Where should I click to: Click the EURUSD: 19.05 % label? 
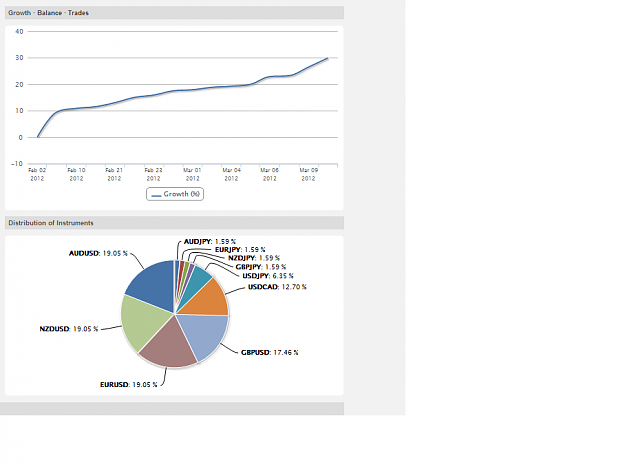click(x=128, y=385)
